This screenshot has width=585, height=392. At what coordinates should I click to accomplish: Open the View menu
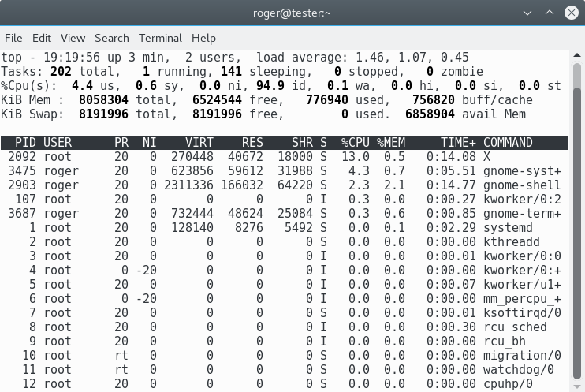coord(73,38)
